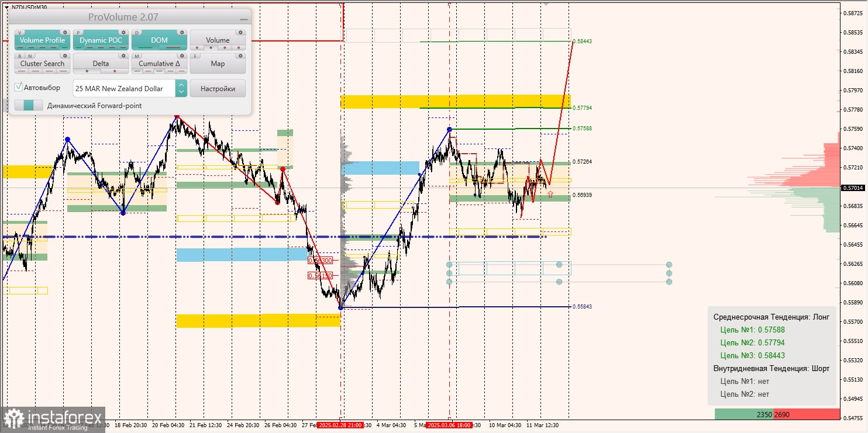This screenshot has width=868, height=433.
Task: Open Delta gear settings
Action: coord(123,56)
